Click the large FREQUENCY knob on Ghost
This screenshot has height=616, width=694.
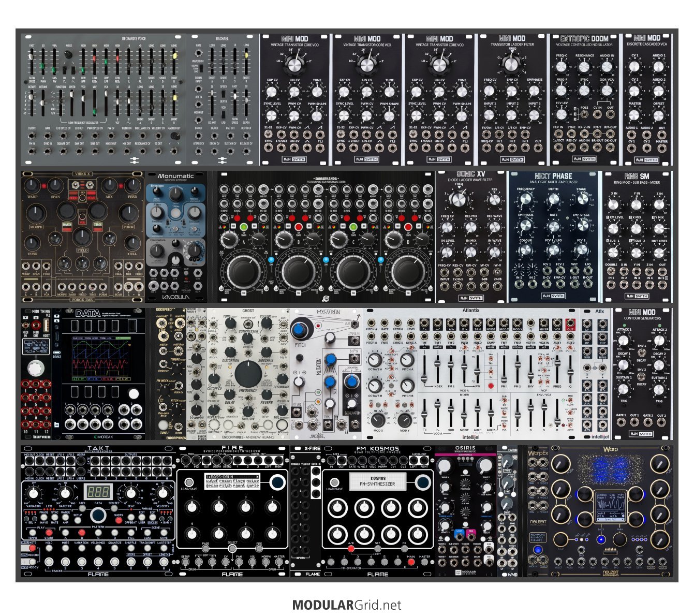click(248, 374)
